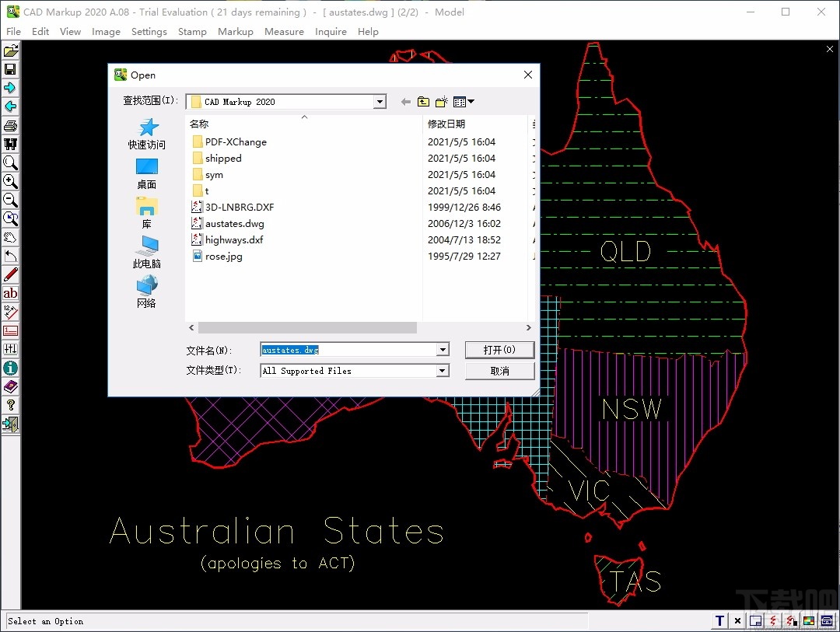This screenshot has width=840, height=632.
Task: Click the home icon in the status bar
Action: (x=827, y=620)
